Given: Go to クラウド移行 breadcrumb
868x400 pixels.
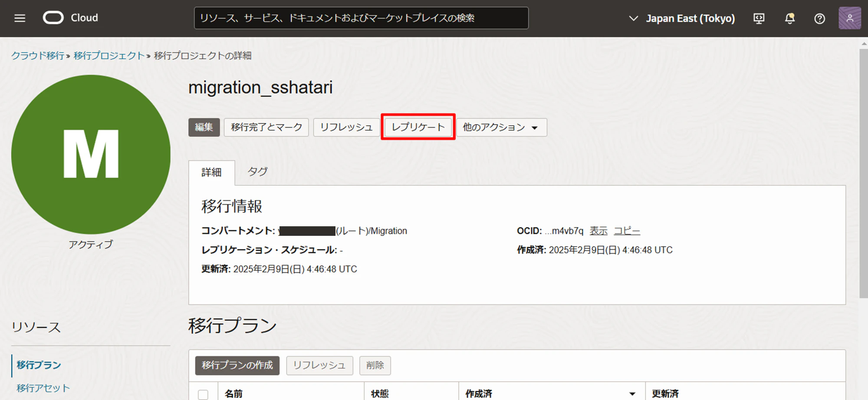Looking at the screenshot, I should tap(38, 56).
